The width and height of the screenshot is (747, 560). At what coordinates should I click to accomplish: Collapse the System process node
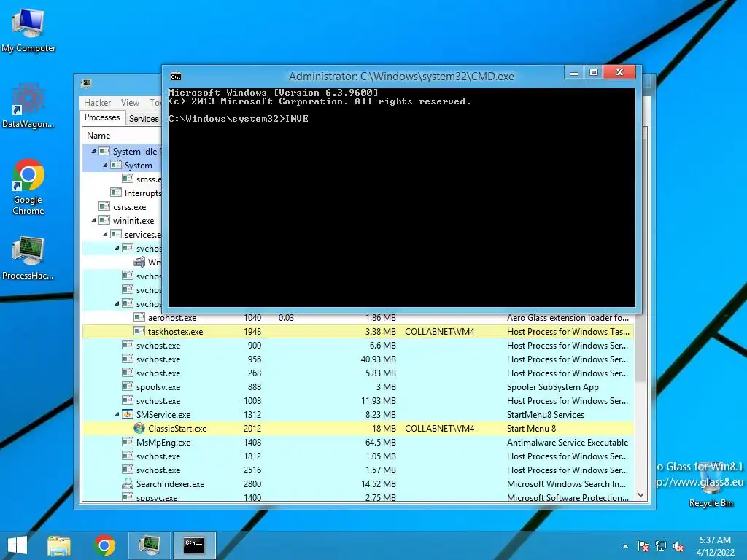pos(105,166)
